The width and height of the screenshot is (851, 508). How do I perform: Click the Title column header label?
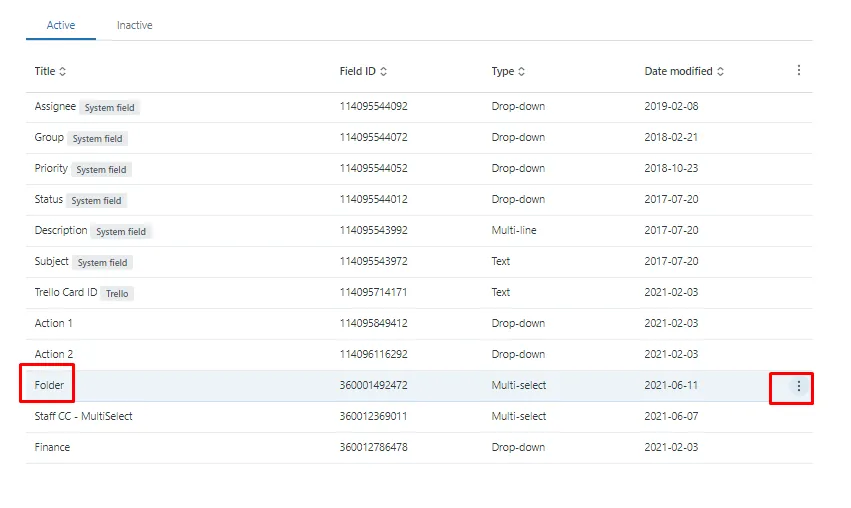(45, 71)
